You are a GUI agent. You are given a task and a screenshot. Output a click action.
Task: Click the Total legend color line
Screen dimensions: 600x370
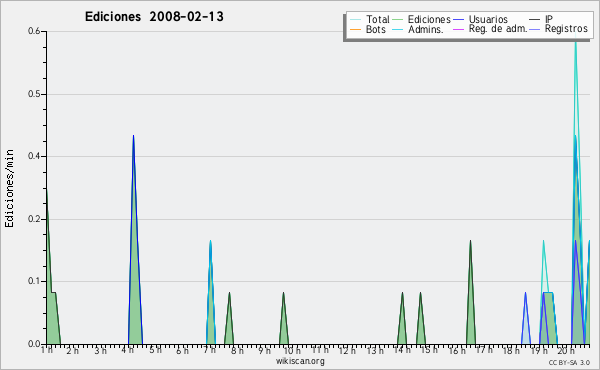(355, 19)
